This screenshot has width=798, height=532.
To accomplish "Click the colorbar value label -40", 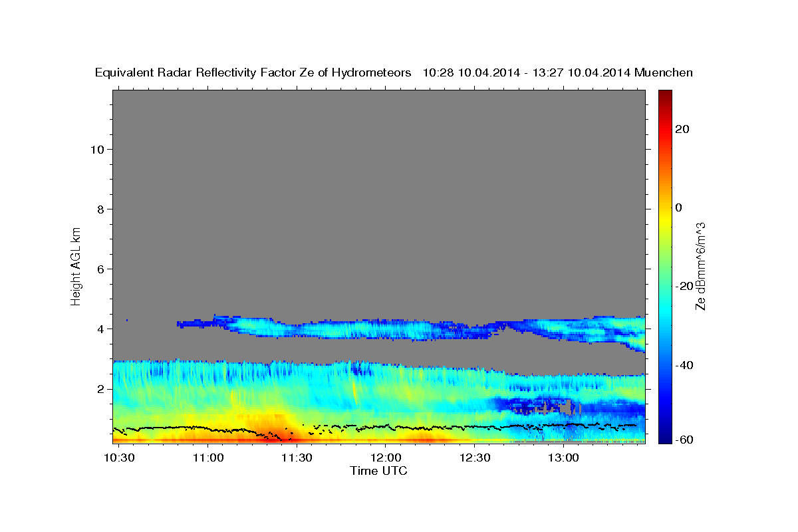I will [685, 365].
